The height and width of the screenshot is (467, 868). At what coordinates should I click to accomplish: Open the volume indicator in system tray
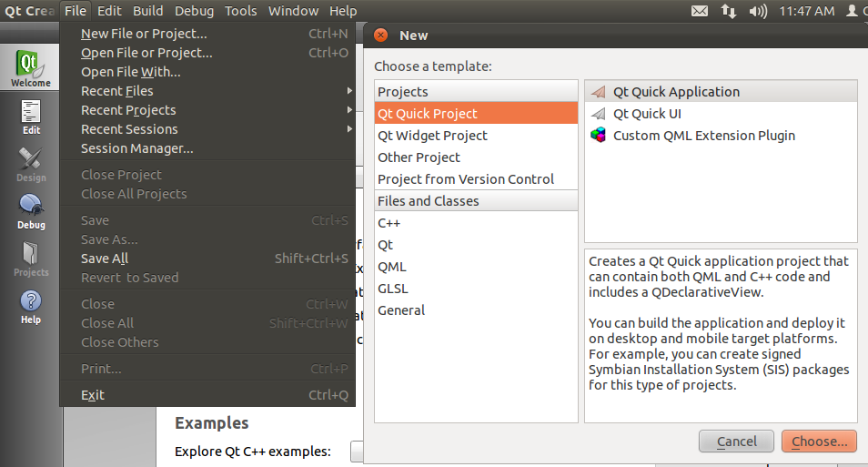(758, 11)
